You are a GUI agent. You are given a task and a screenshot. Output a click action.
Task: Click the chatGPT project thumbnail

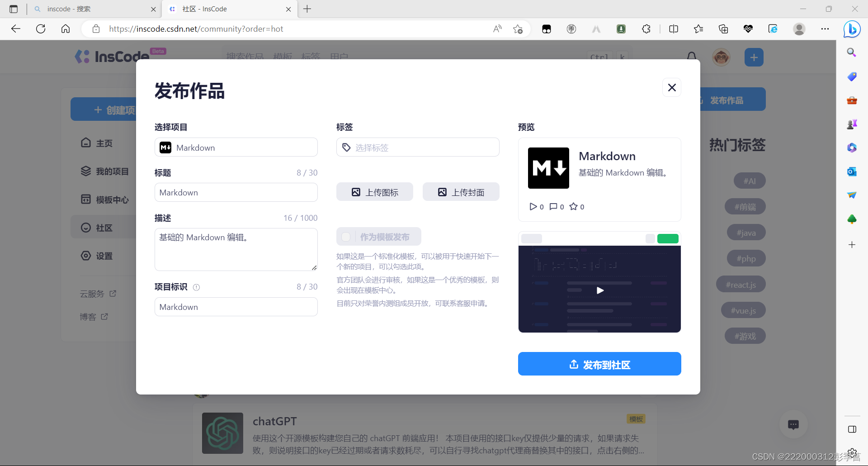point(222,433)
